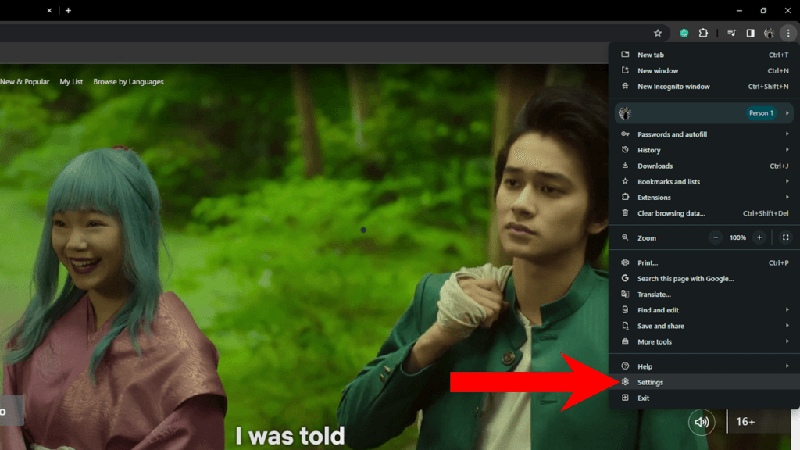The height and width of the screenshot is (450, 800).
Task: Mute the video with the speaker button
Action: (702, 422)
